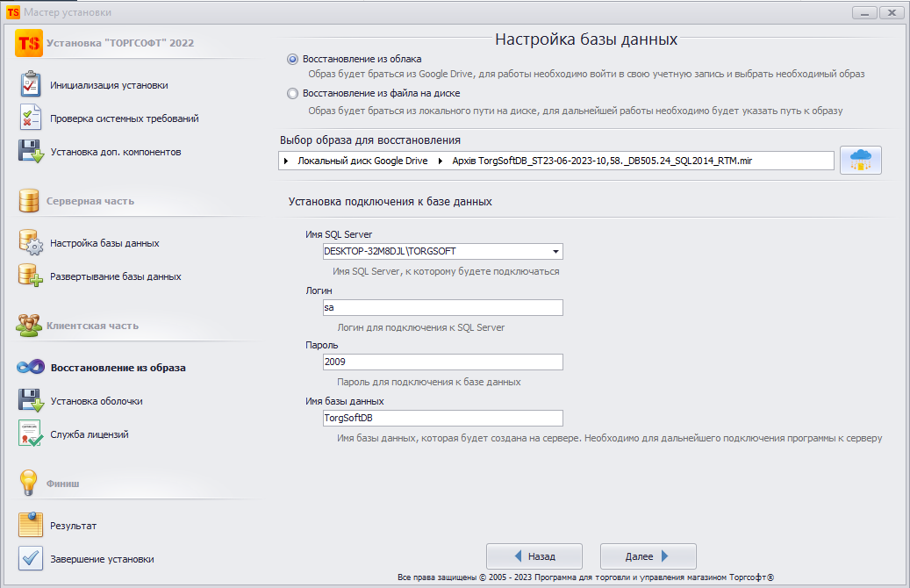Click the database settings gear icon

[31, 242]
